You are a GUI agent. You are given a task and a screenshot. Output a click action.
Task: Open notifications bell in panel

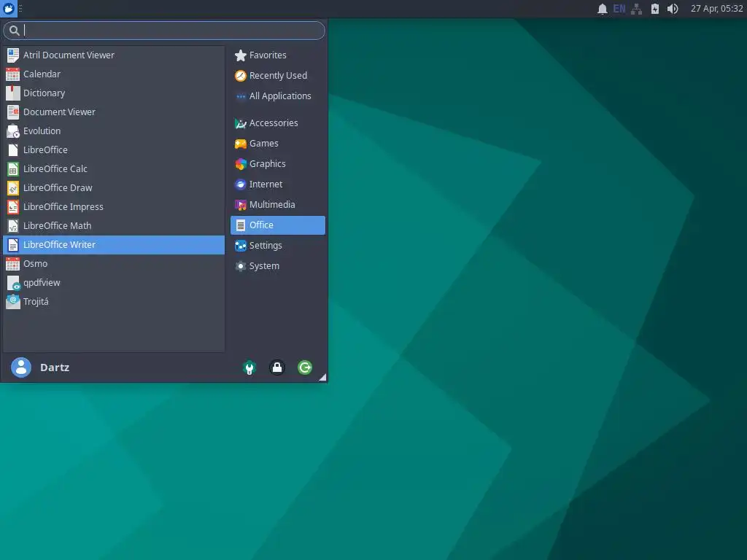tap(602, 9)
